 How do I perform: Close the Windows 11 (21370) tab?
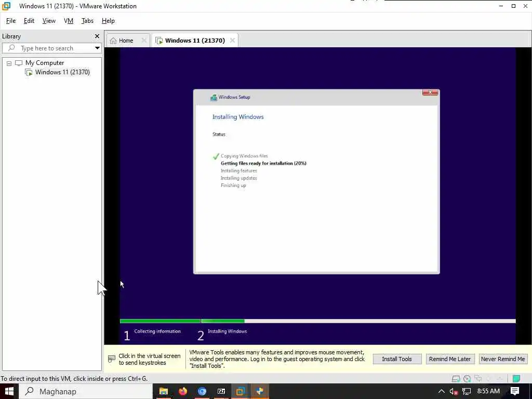[x=232, y=41]
